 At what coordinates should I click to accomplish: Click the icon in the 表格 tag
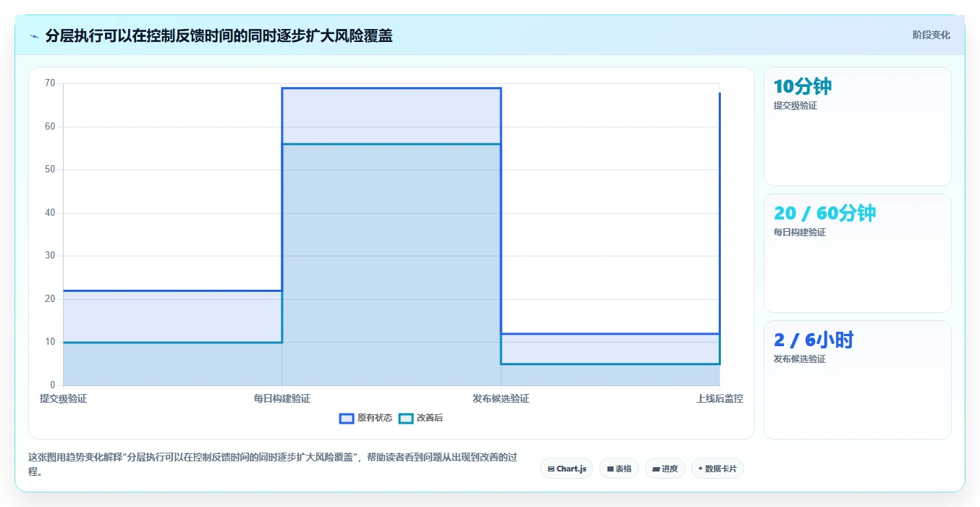pyautogui.click(x=610, y=469)
